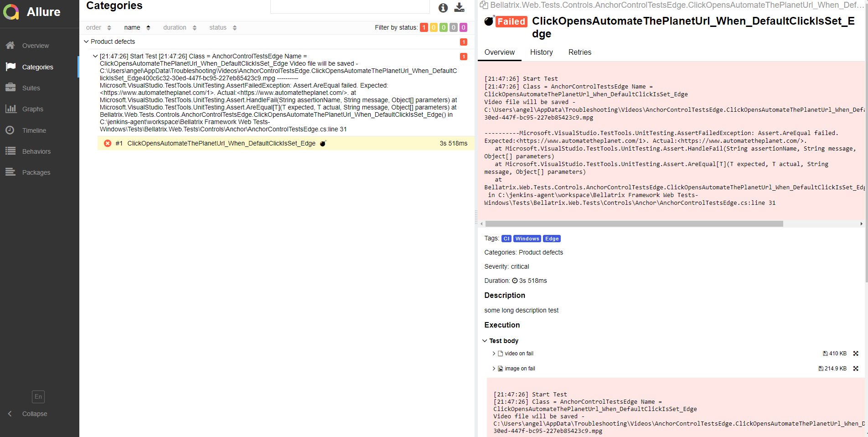Click the 214.9 KB attachment size
Viewport: 868px width, 437px height.
tap(832, 369)
